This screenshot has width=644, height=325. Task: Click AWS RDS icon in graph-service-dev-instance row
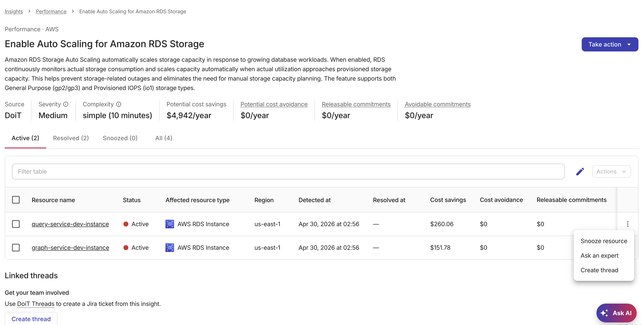[170, 248]
